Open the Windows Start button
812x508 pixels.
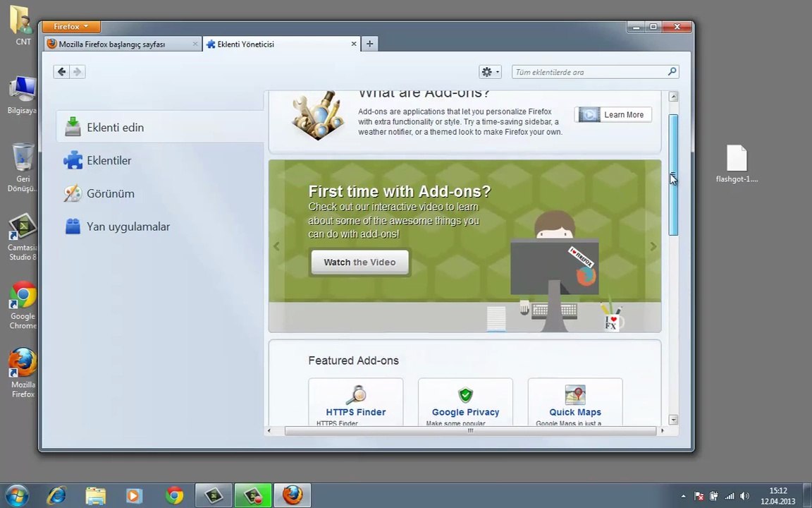[x=16, y=495]
